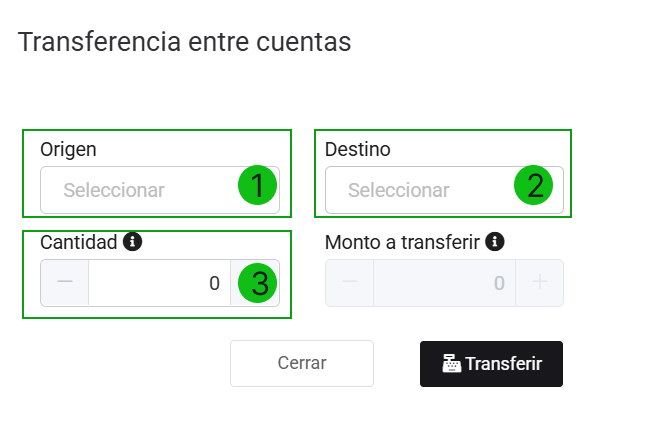Focus the Cantidad number input field
This screenshot has height=427, width=652.
point(158,283)
